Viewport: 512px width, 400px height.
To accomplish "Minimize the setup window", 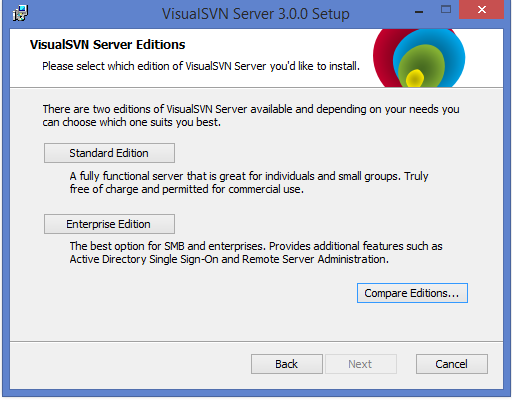I will pyautogui.click(x=419, y=12).
